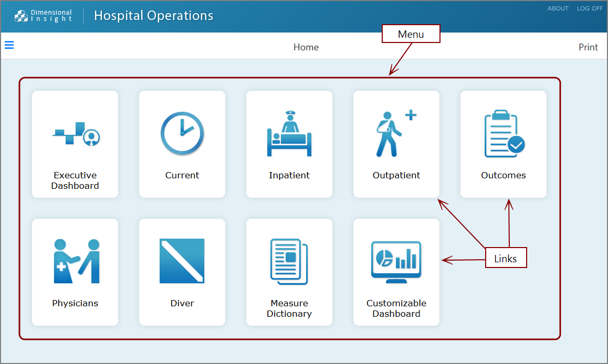Click the Dimensional Insight logo
Viewport: 608px width, 364px height.
pyautogui.click(x=44, y=16)
